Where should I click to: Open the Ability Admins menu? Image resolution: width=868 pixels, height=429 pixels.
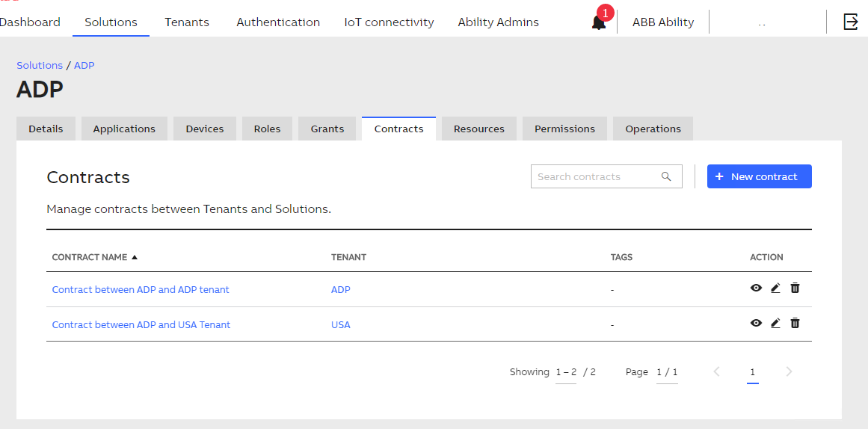[498, 22]
